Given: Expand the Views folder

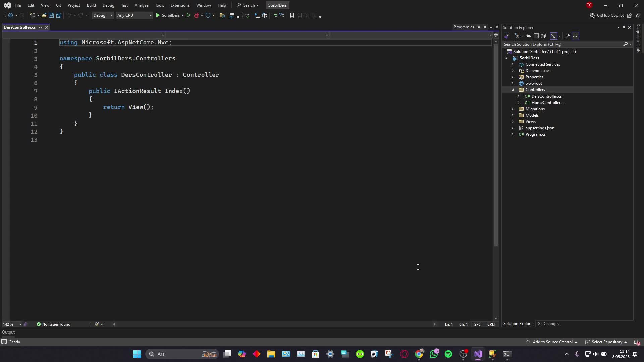Looking at the screenshot, I should pyautogui.click(x=512, y=122).
